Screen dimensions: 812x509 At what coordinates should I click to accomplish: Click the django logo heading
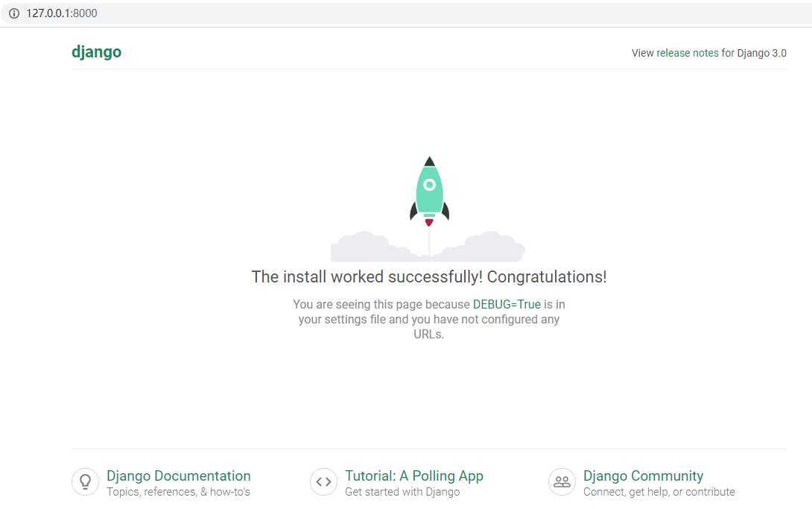96,52
